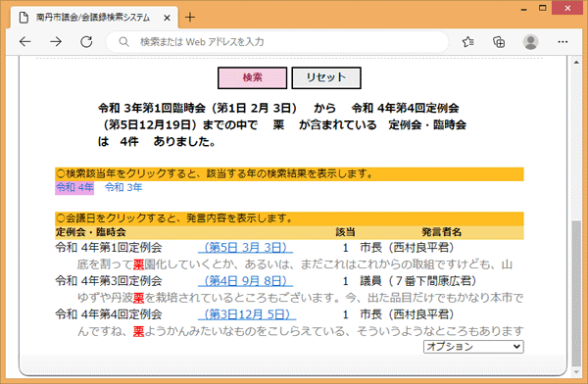Show results for 令和 4年
Screen dimensions: 588x384
point(74,187)
